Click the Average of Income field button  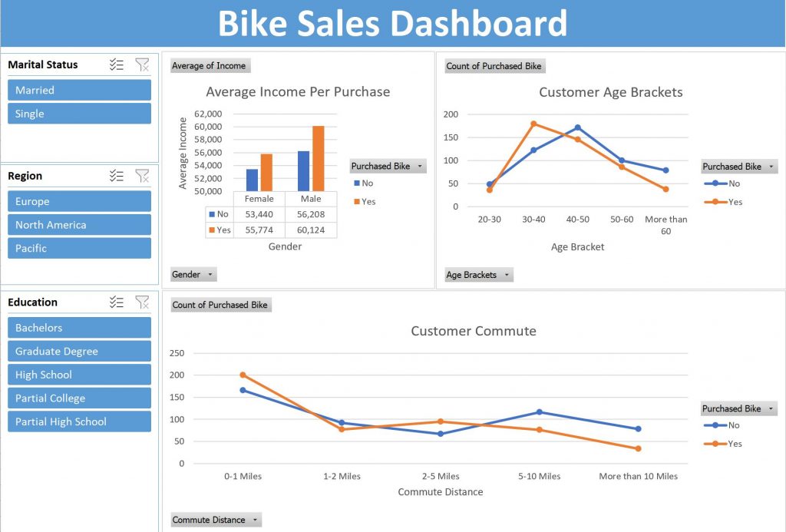click(209, 66)
